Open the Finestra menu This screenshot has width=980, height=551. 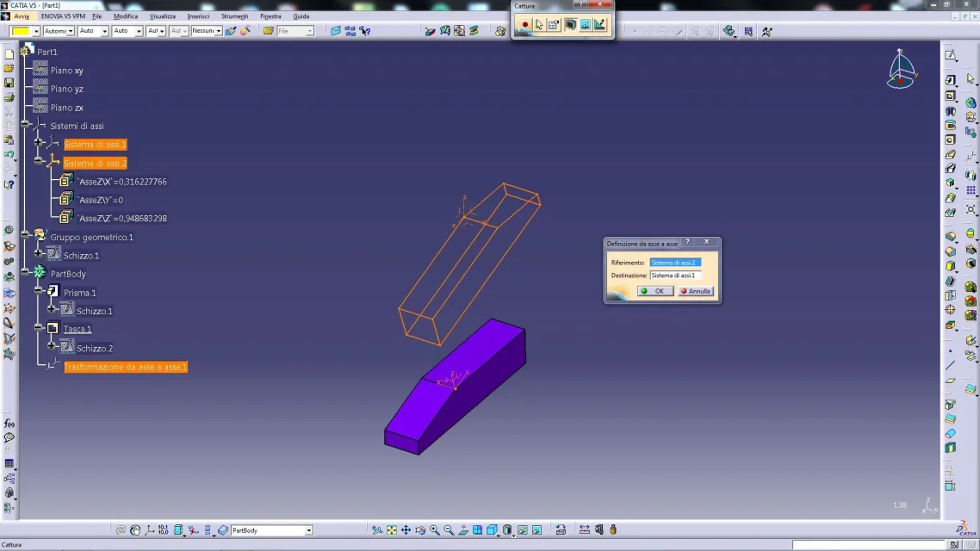pyautogui.click(x=270, y=16)
